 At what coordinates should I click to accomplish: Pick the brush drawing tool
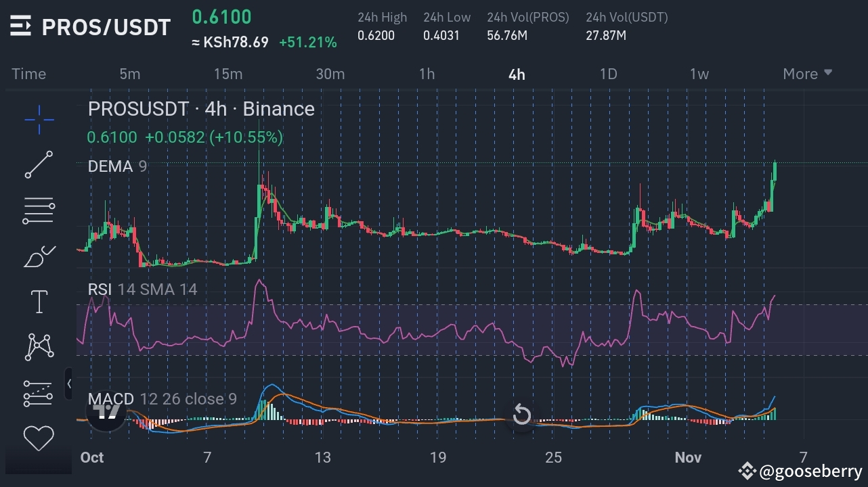(39, 256)
